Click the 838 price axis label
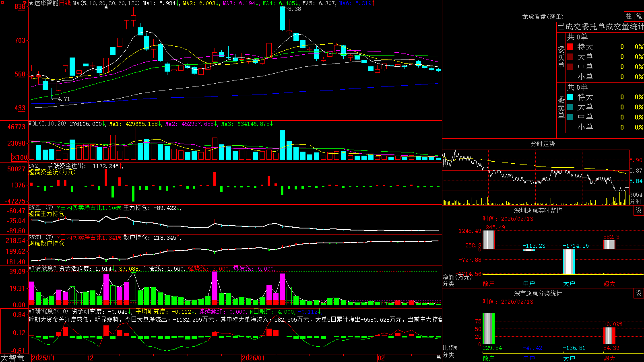Screen dimensions: 644x362 tap(20, 7)
